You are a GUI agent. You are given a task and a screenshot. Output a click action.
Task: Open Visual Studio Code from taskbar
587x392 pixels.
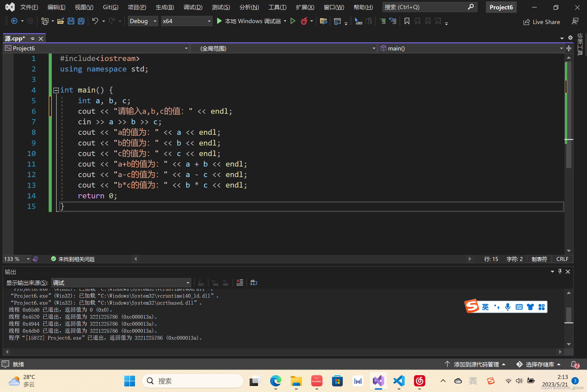399,381
